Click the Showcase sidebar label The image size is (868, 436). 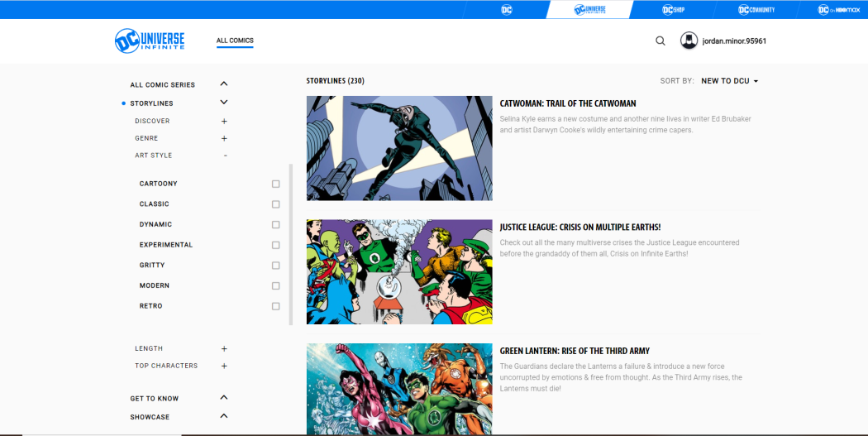click(150, 417)
